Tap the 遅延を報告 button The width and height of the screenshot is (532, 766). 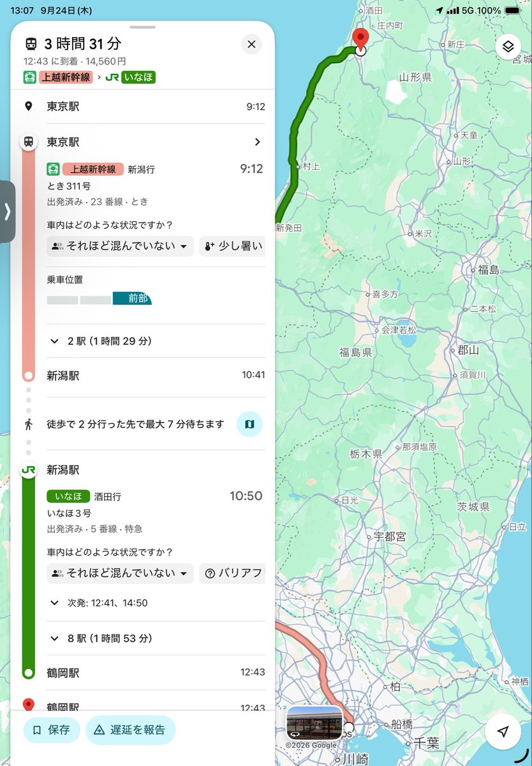130,730
